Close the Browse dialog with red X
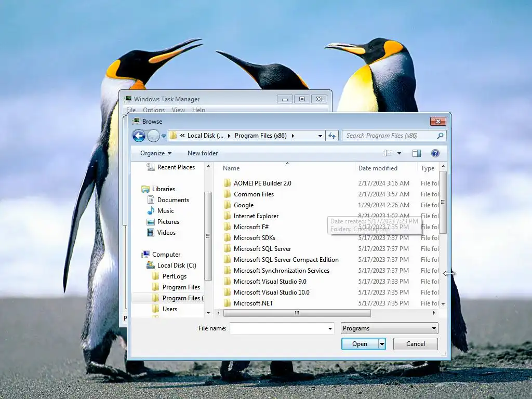 pyautogui.click(x=438, y=122)
